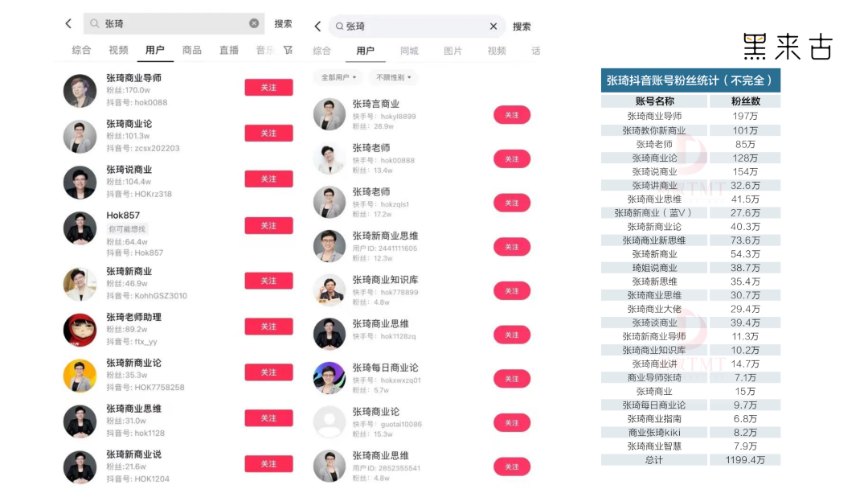868x489 pixels.
Task: Click the Kuaishou 搜索 button
Action: pos(522,26)
